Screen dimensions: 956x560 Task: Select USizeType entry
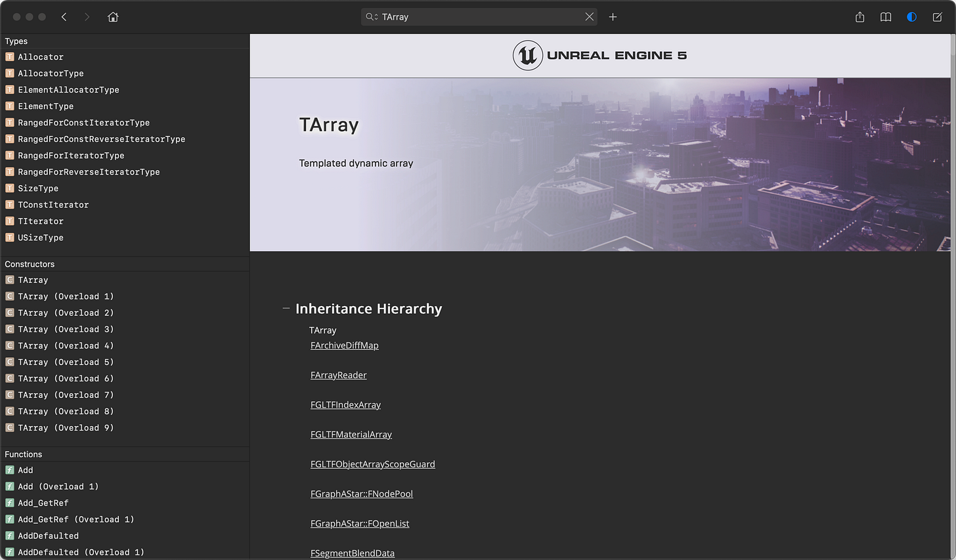(x=125, y=238)
